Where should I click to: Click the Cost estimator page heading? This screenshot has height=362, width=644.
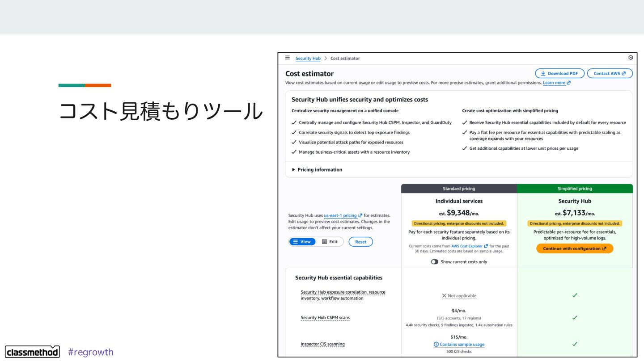(309, 74)
